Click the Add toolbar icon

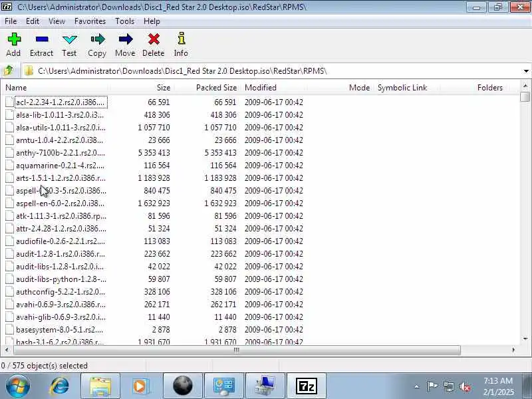click(x=14, y=39)
